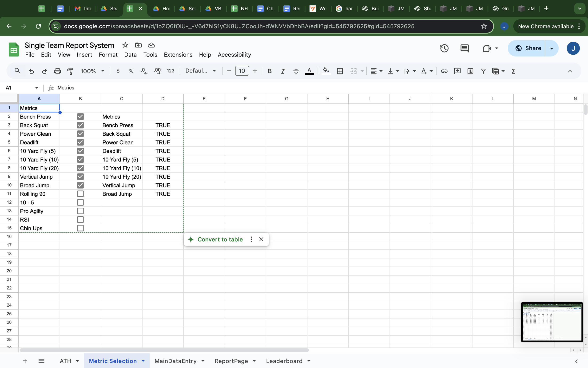Toggle strikethrough formatting
Viewport: 588px width, 368px height.
point(296,71)
